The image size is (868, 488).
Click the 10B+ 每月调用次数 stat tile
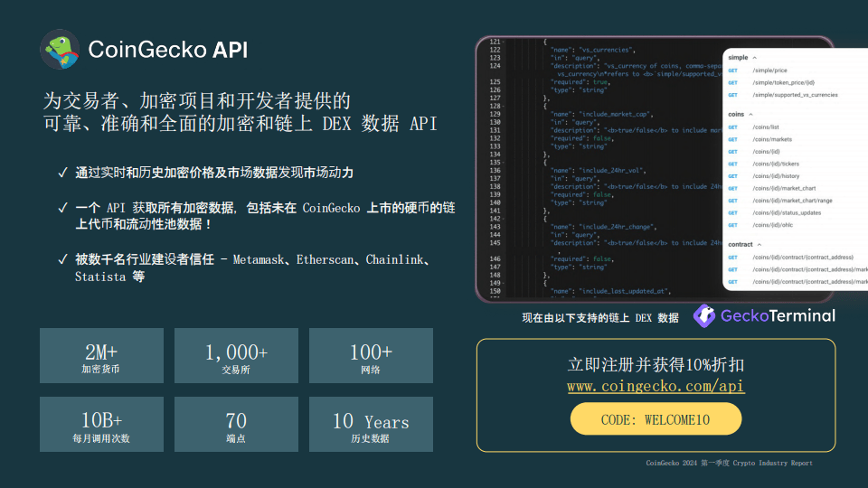102,425
